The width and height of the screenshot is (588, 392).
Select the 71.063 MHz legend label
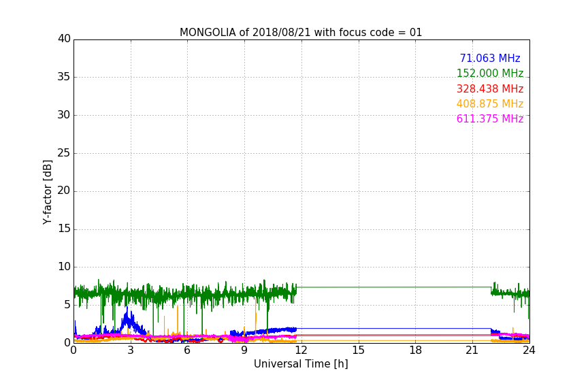click(x=490, y=58)
